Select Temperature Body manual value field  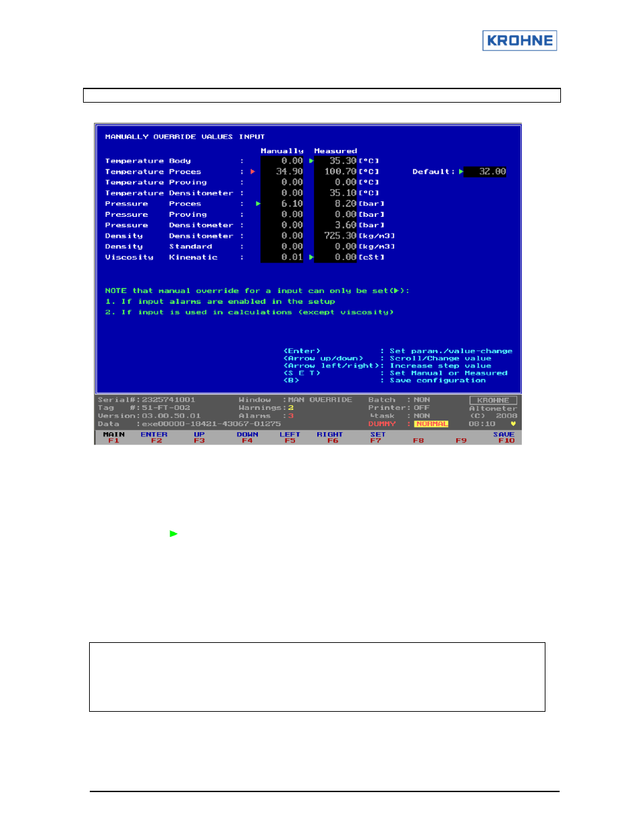point(282,161)
